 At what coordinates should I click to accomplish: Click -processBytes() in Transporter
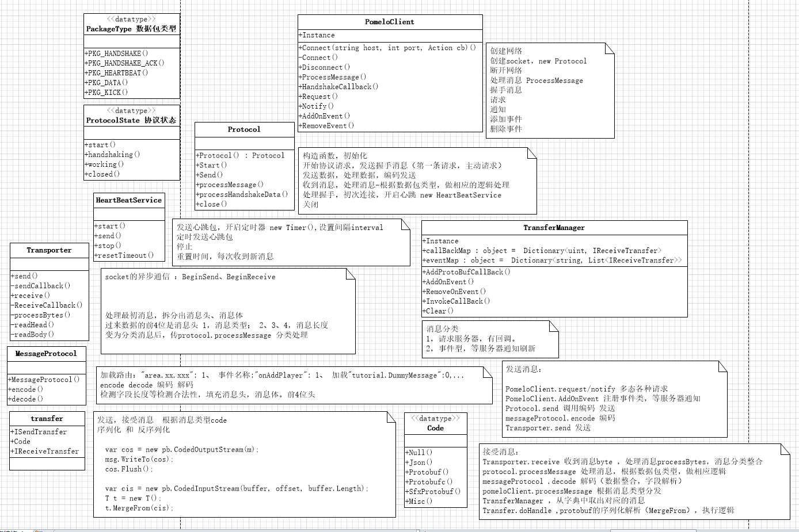(41, 315)
